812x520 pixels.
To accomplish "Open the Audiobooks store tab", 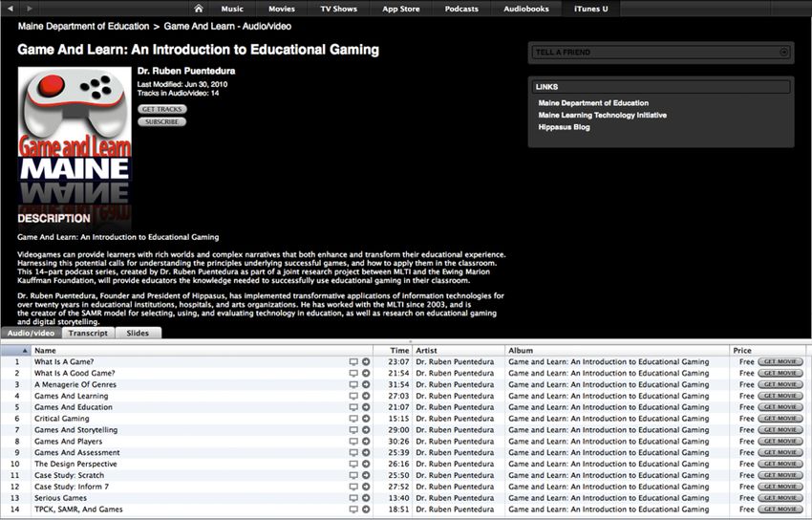I will click(x=526, y=9).
